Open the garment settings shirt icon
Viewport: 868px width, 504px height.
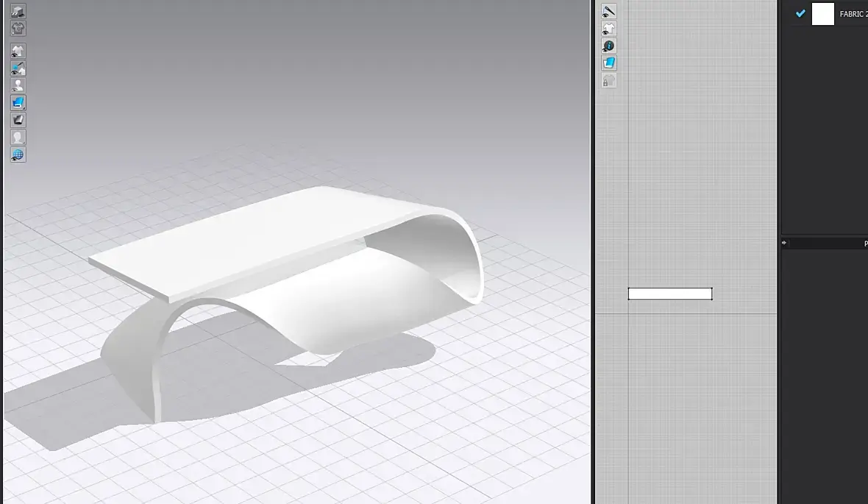click(x=18, y=28)
